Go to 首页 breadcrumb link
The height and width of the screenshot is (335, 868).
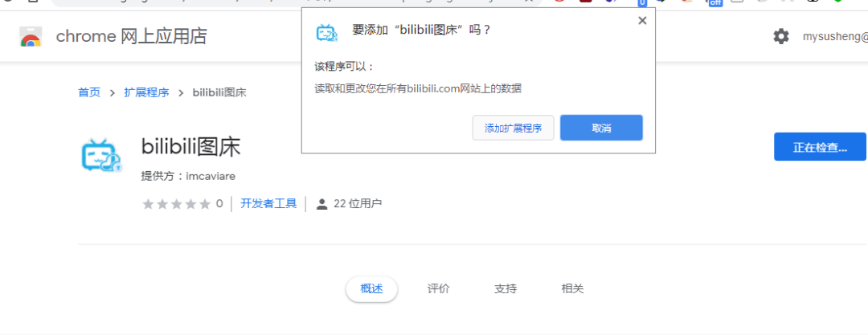tap(89, 92)
